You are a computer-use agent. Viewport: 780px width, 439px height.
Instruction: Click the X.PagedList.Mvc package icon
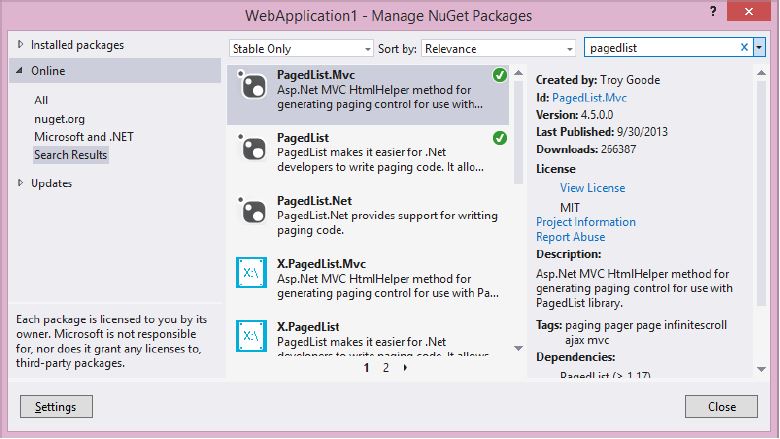point(251,272)
